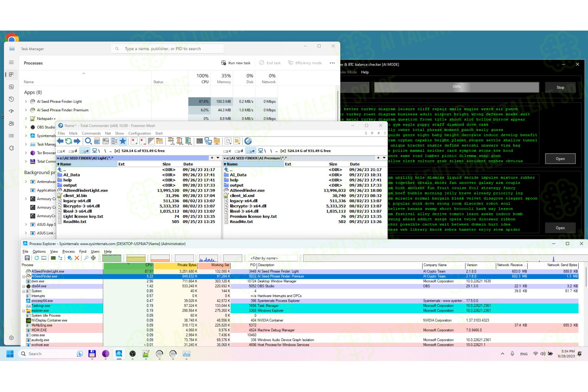The width and height of the screenshot is (588, 392).
Task: Collapse System tree node in Process Explorer
Action: (x=24, y=291)
